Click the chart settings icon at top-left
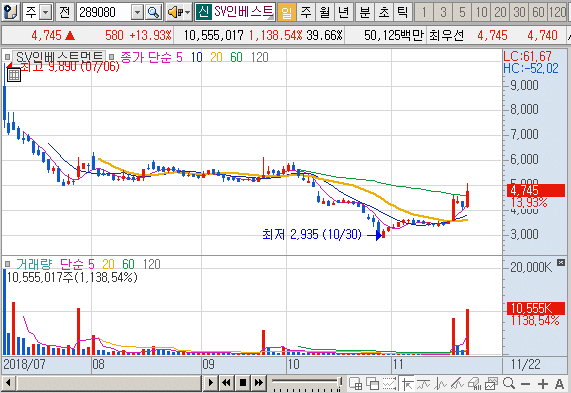 10,12
